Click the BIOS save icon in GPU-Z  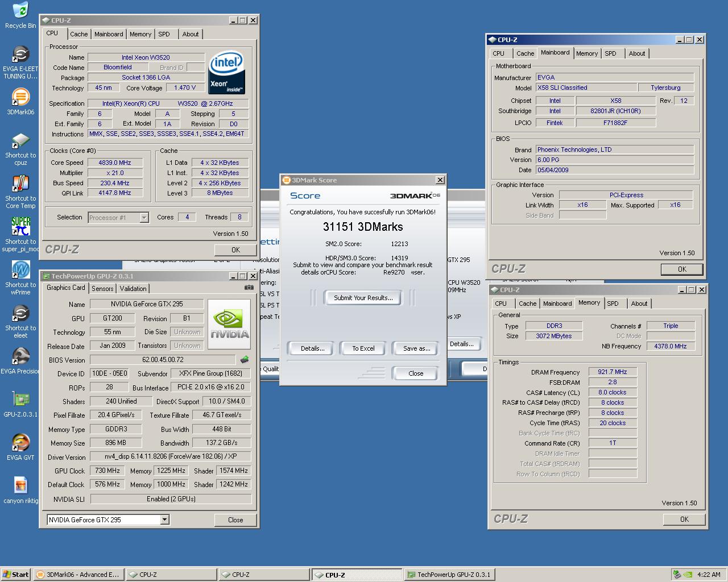tap(245, 360)
